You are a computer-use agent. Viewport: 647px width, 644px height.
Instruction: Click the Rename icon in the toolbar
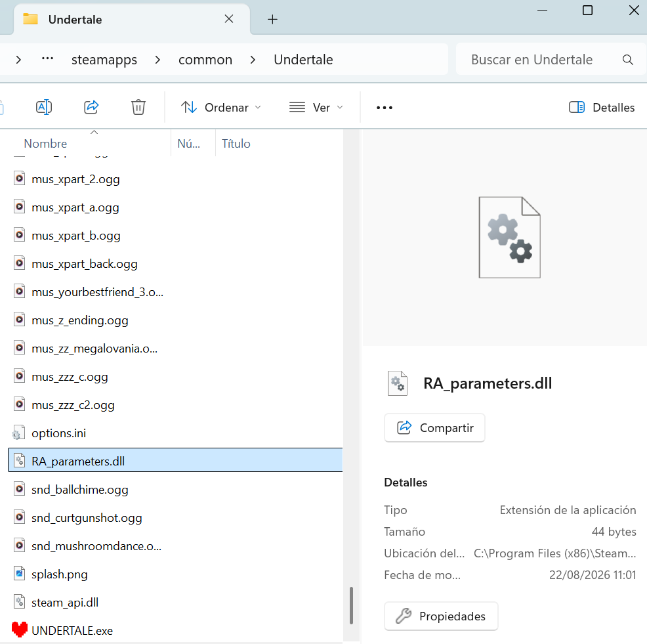(44, 108)
